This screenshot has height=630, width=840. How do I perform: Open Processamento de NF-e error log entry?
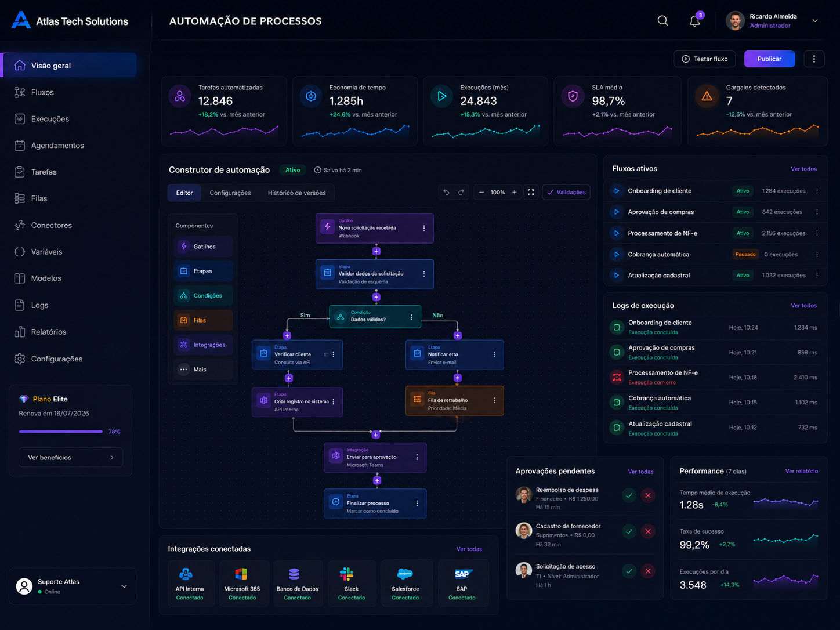click(x=715, y=377)
